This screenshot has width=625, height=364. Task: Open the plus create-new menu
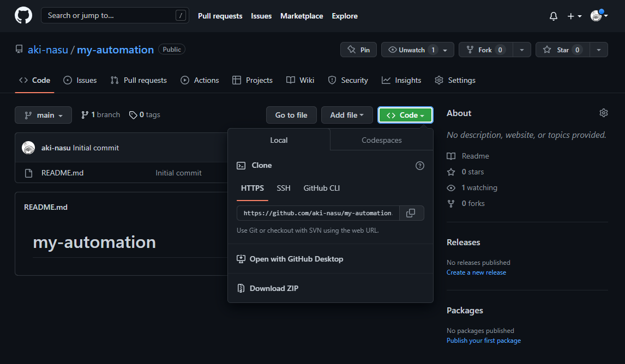(x=574, y=16)
